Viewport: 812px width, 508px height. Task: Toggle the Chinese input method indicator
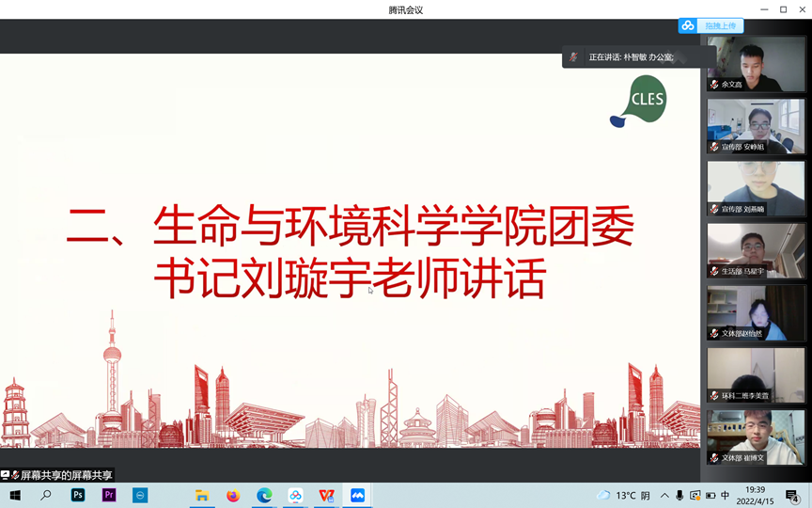tap(725, 496)
